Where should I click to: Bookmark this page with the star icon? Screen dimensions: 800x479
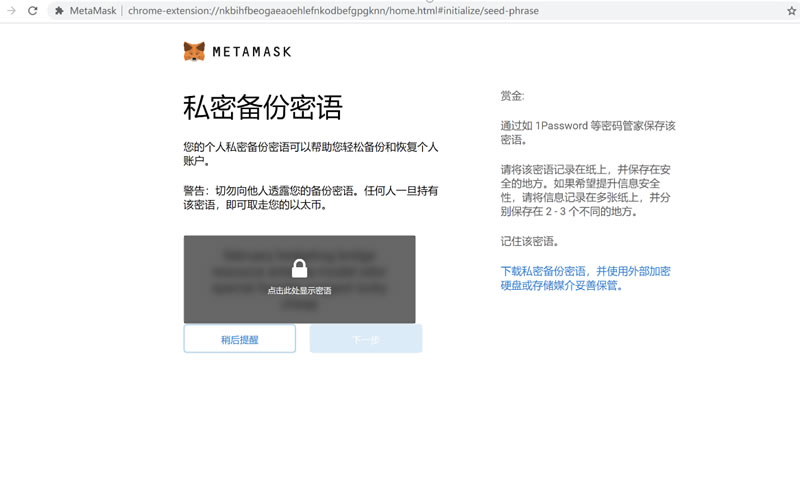click(x=791, y=10)
